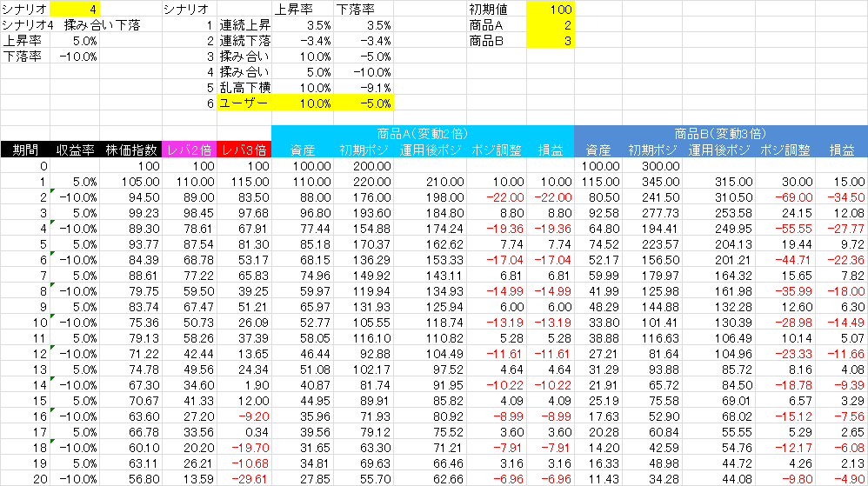The image size is (868, 486).
Task: Click the yellow ユーザー scenario label cell
Action: click(x=244, y=103)
